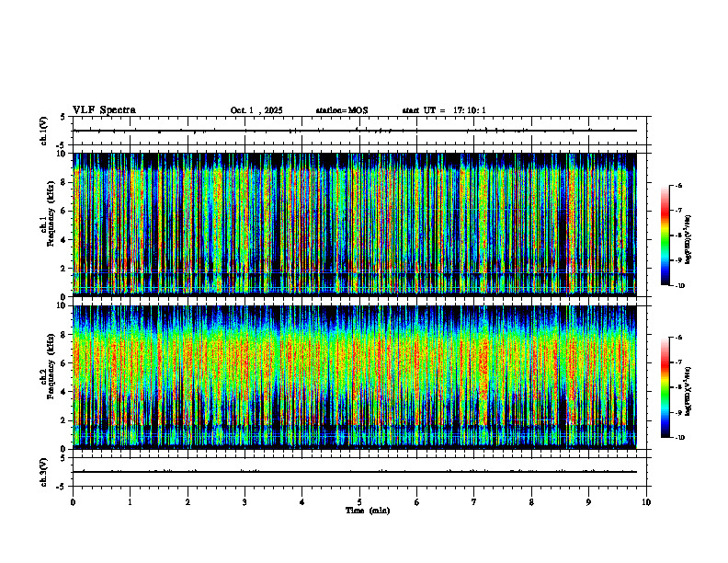Screen dimensions: 728x563
Task: Click ch.1 frequency-axis tick "8"
Action: 65,182
